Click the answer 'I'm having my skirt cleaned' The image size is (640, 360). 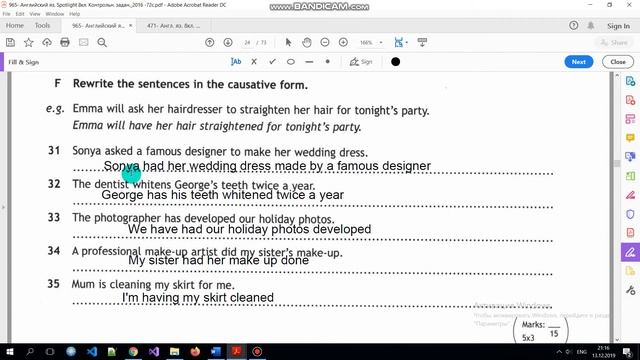coord(198,298)
